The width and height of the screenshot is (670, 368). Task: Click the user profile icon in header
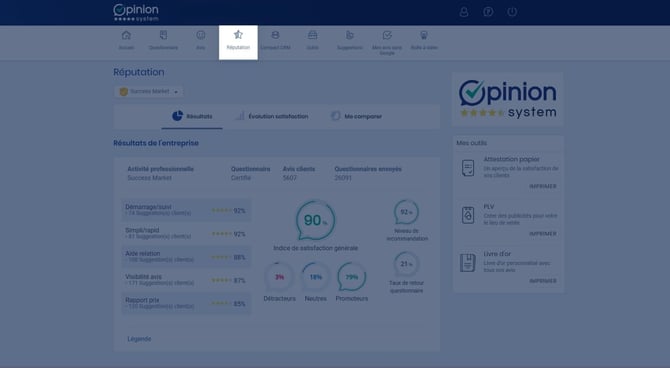coord(464,12)
